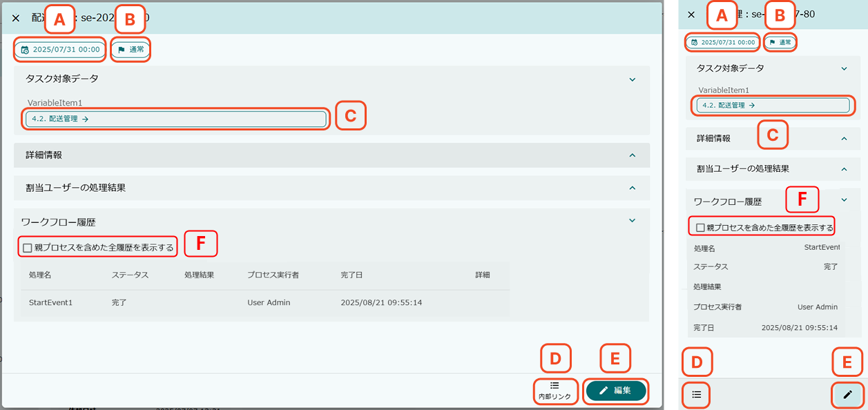Click the 処理名 column header

40,275
